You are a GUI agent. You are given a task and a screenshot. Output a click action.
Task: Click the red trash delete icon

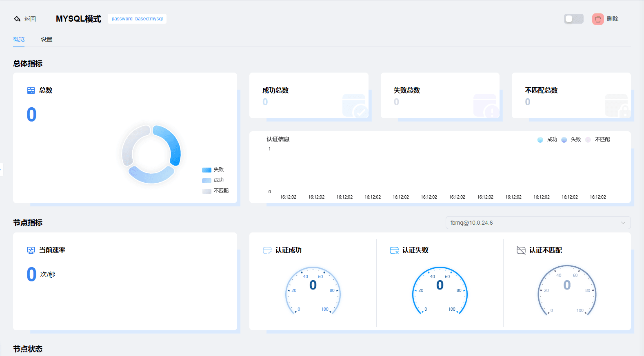[x=598, y=19]
